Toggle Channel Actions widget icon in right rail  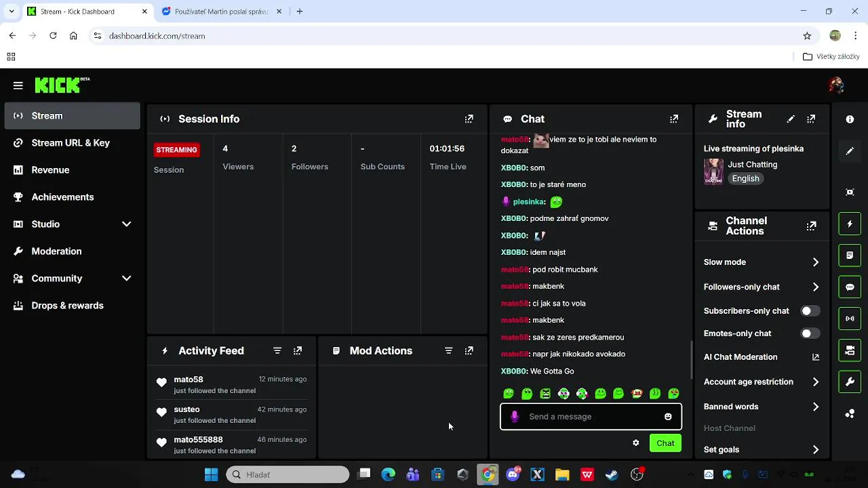pyautogui.click(x=850, y=350)
